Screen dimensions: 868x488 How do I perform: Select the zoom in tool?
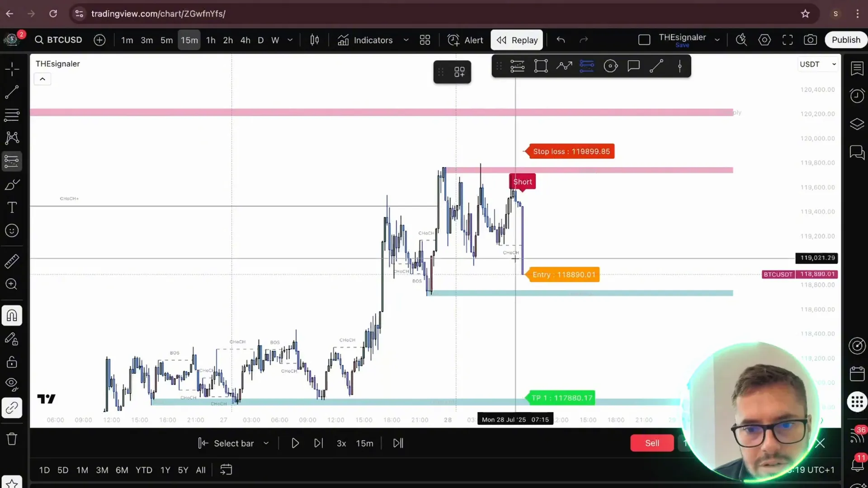pyautogui.click(x=12, y=284)
